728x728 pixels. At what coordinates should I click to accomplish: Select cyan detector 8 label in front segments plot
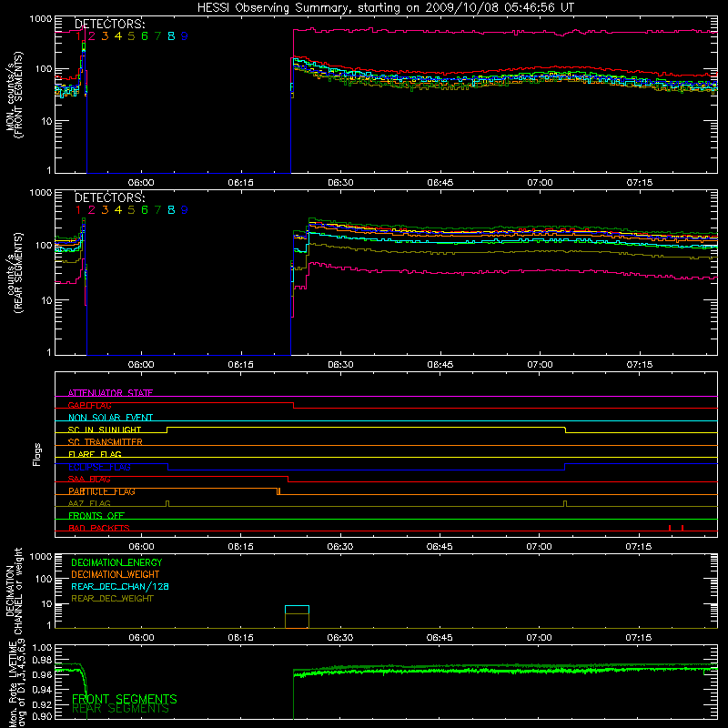click(x=171, y=36)
